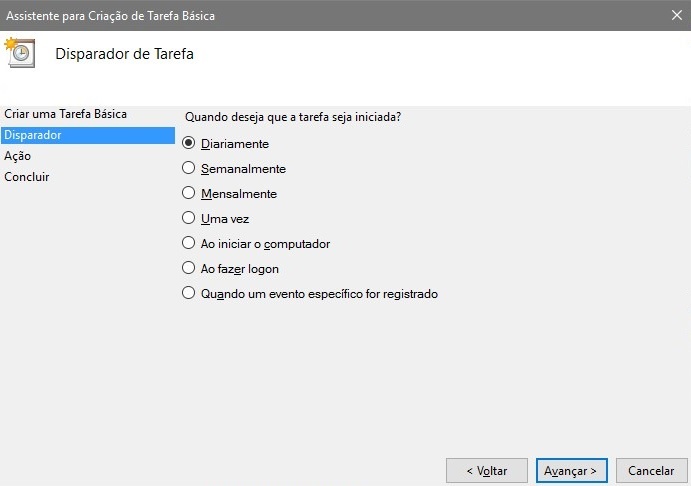Click empty space below Concluir in sidebar

85,300
